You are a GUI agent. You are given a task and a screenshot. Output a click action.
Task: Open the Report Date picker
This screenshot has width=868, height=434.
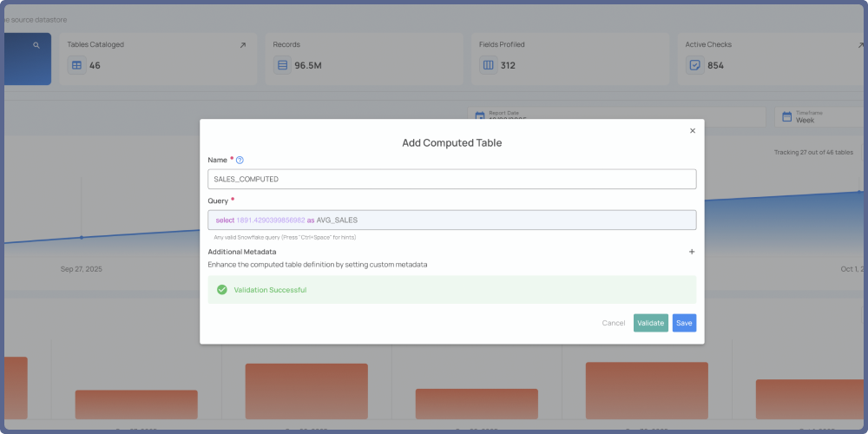[x=616, y=116]
